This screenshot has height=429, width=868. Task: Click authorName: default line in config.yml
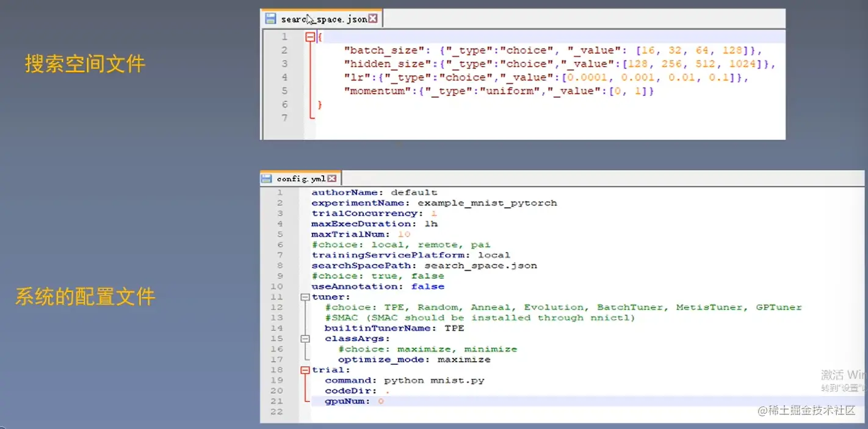(x=374, y=192)
